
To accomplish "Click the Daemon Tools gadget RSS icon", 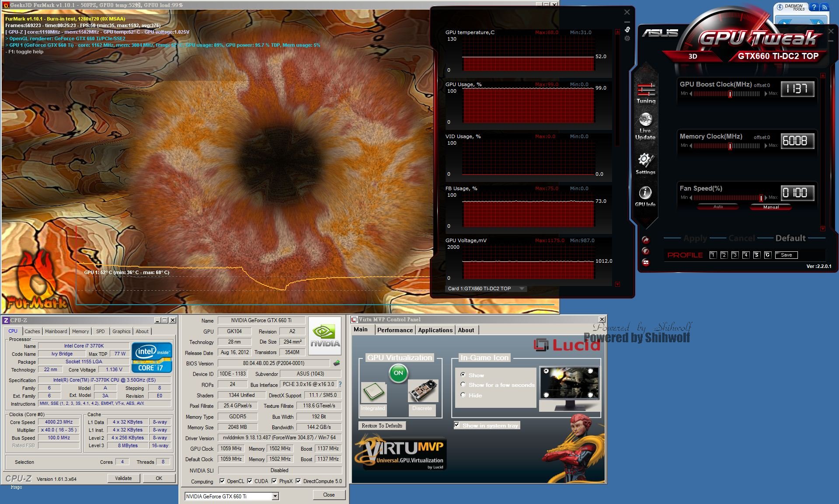I will [824, 7].
